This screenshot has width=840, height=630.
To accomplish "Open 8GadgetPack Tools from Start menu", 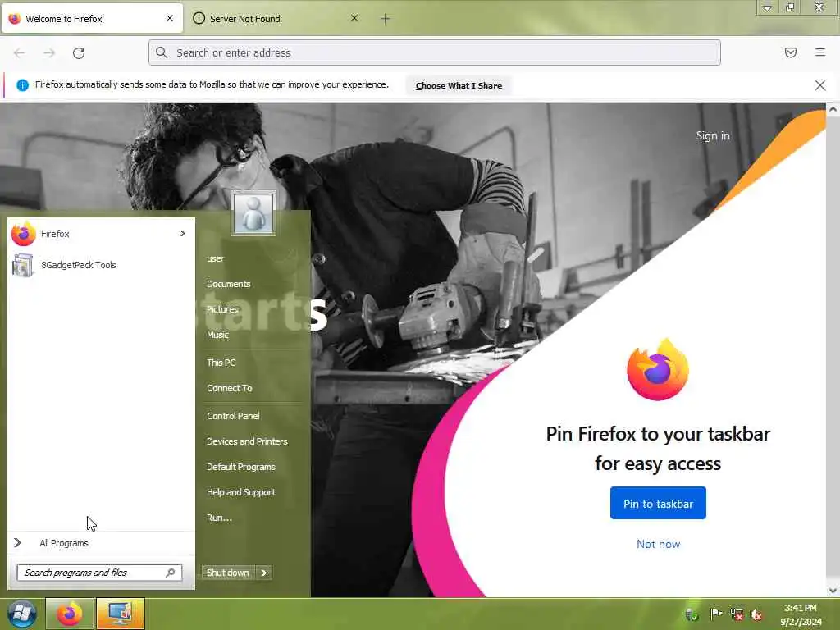I will [x=101, y=265].
